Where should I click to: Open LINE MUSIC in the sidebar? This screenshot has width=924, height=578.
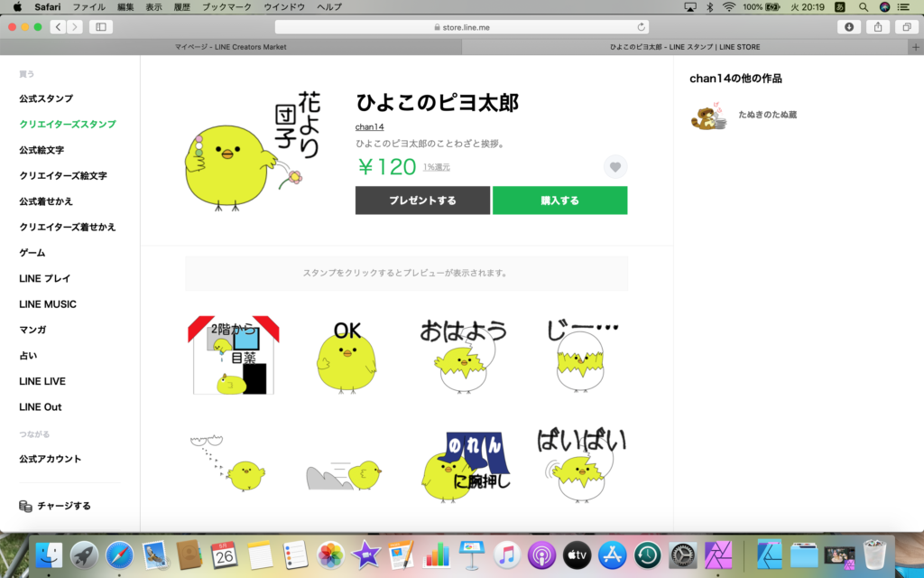click(x=48, y=304)
